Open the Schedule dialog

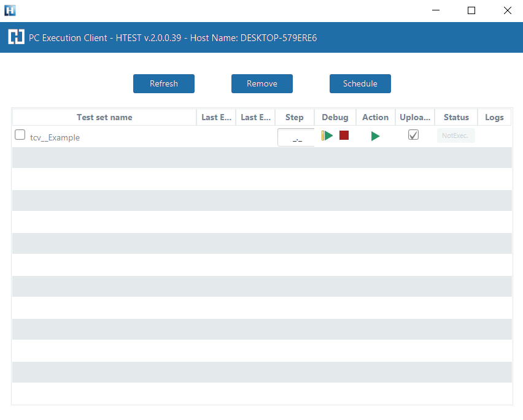coord(360,83)
